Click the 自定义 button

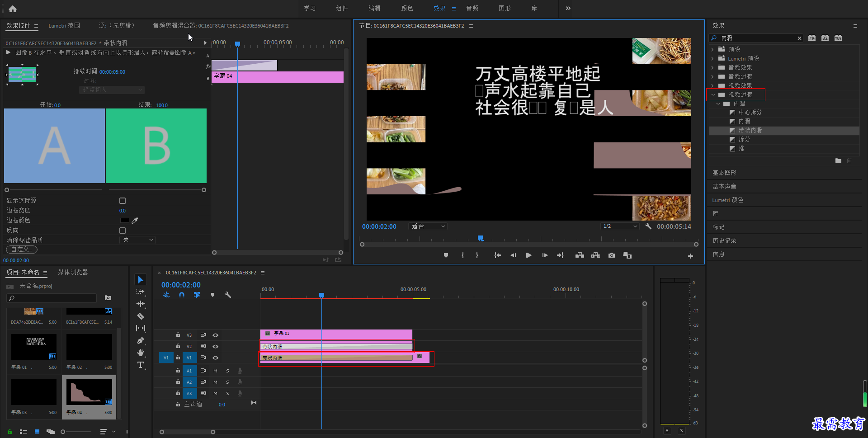(22, 250)
